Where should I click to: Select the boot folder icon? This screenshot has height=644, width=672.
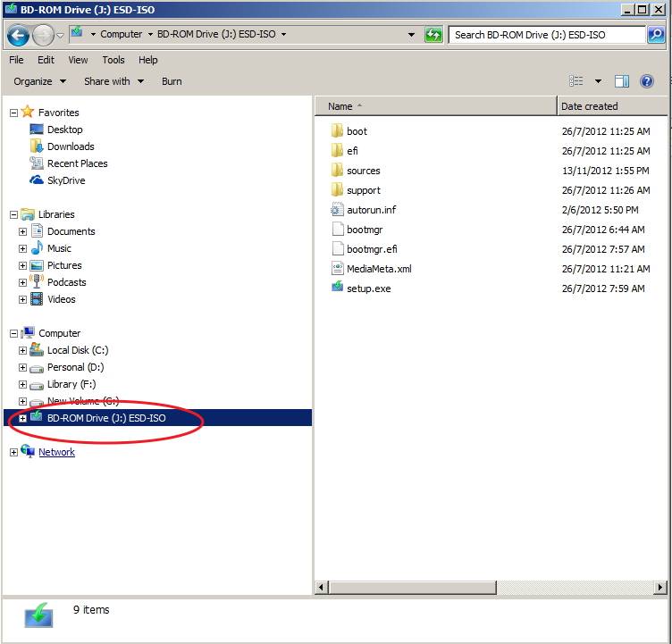pyautogui.click(x=337, y=130)
